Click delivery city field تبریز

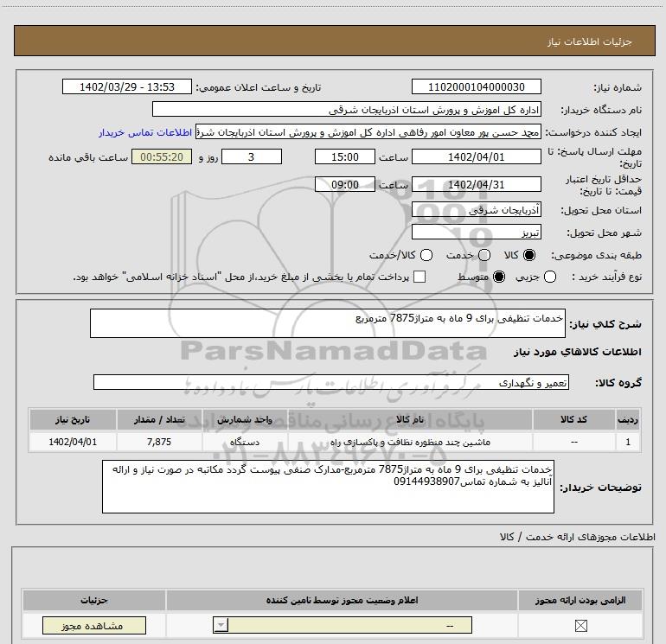(x=476, y=233)
